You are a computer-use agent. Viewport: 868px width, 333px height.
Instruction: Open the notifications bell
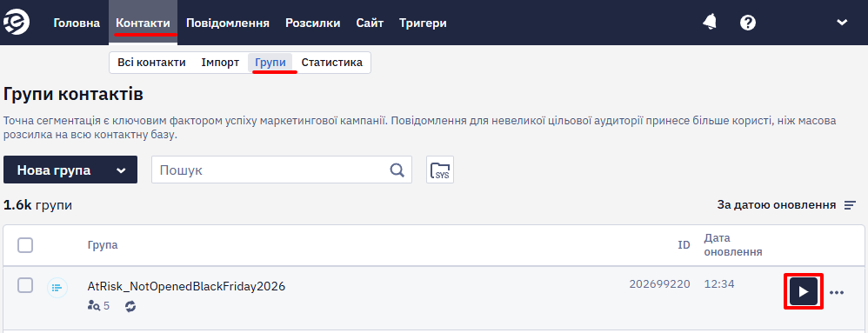click(x=709, y=22)
